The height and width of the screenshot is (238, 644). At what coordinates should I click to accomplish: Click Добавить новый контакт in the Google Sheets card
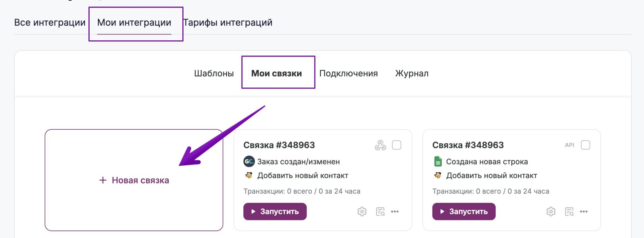coord(492,176)
